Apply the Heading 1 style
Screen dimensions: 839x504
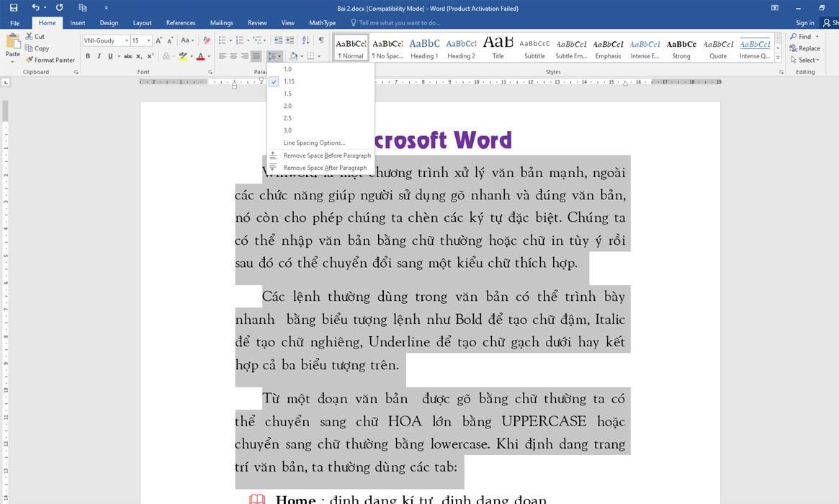click(x=424, y=48)
